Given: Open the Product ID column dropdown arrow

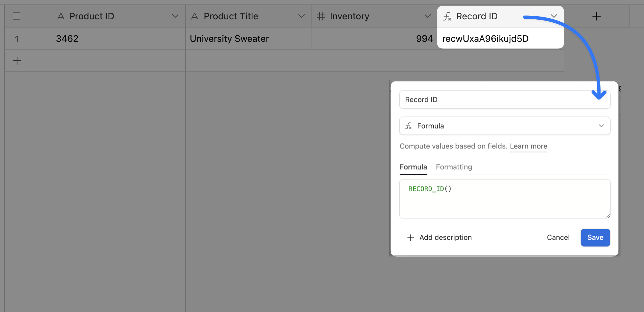Looking at the screenshot, I should [x=175, y=16].
